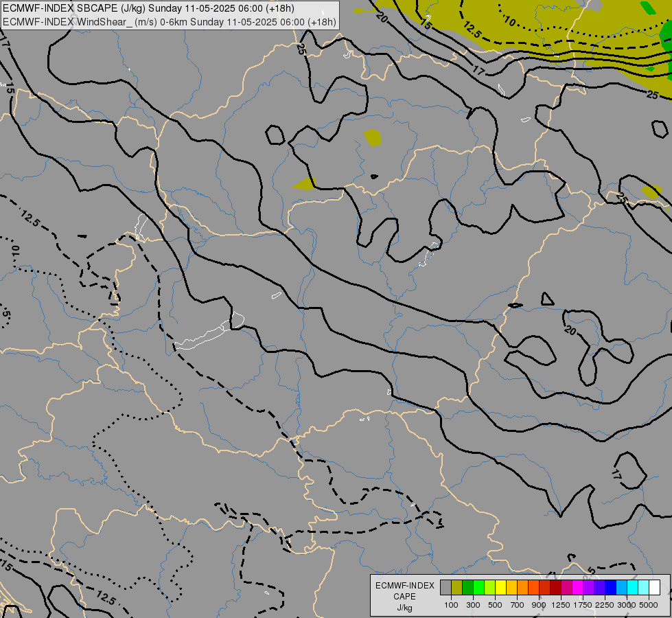Select the purple 1750 legend swatch

(x=588, y=587)
